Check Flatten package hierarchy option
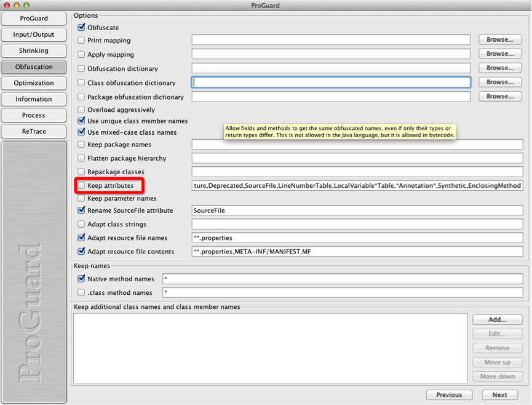Image resolution: width=532 pixels, height=405 pixels. 81,158
